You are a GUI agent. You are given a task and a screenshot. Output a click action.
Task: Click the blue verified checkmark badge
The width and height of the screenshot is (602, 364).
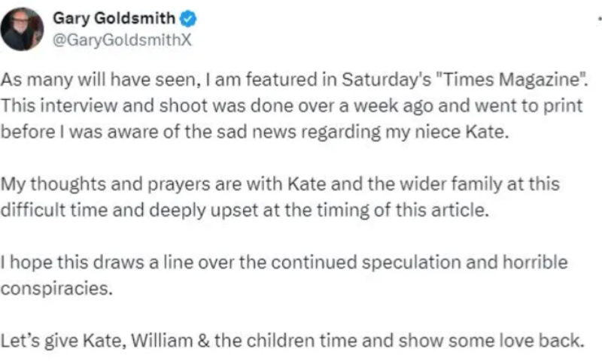[188, 19]
